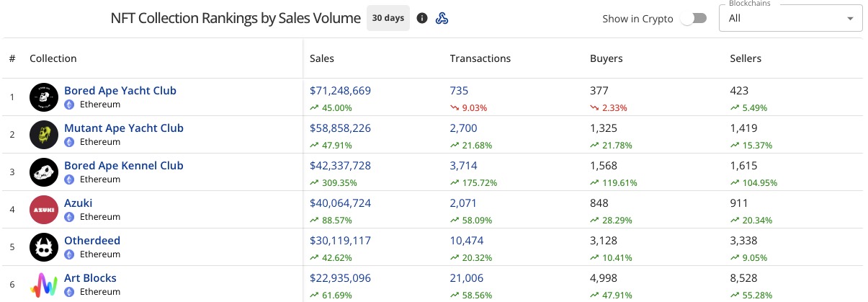
Task: Click the 1,325 buyers value
Action: tap(604, 128)
